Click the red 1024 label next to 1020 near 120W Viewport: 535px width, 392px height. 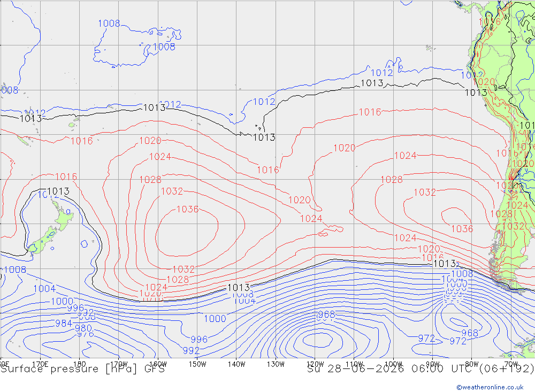[x=311, y=218]
